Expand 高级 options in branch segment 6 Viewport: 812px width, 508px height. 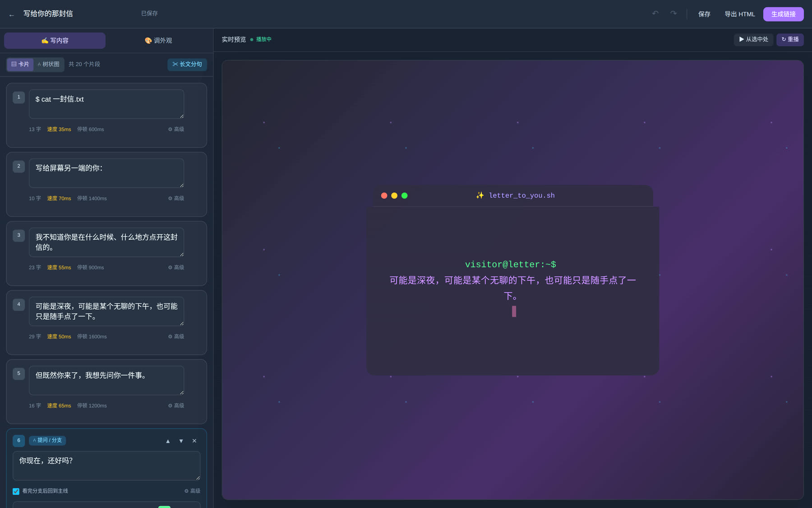point(192,491)
